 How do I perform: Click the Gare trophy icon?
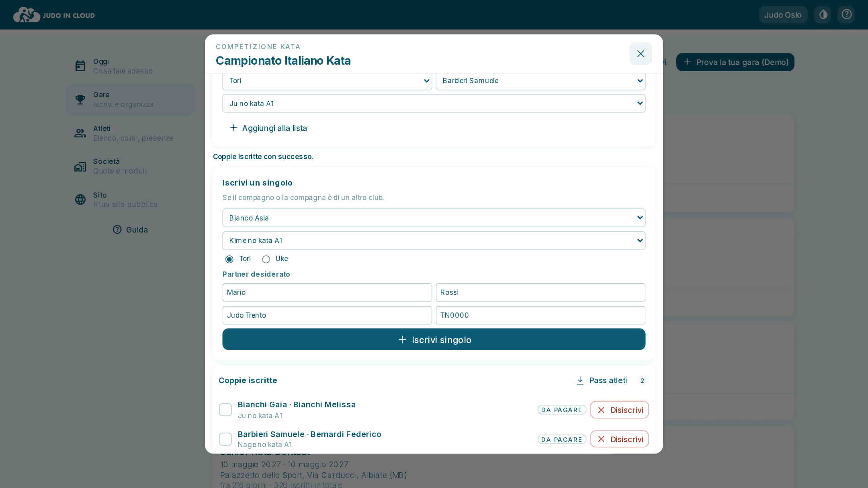click(80, 100)
